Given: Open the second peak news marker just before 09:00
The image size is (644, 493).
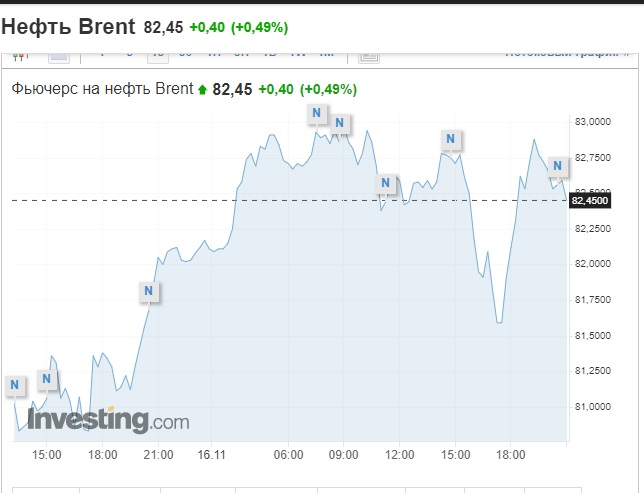Looking at the screenshot, I should pos(340,123).
